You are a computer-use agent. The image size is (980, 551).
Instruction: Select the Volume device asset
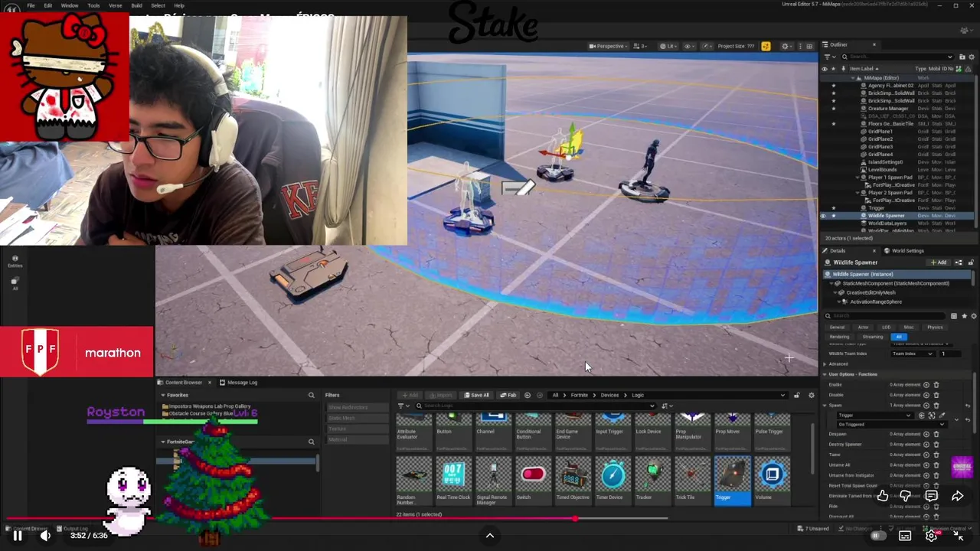[x=772, y=480]
